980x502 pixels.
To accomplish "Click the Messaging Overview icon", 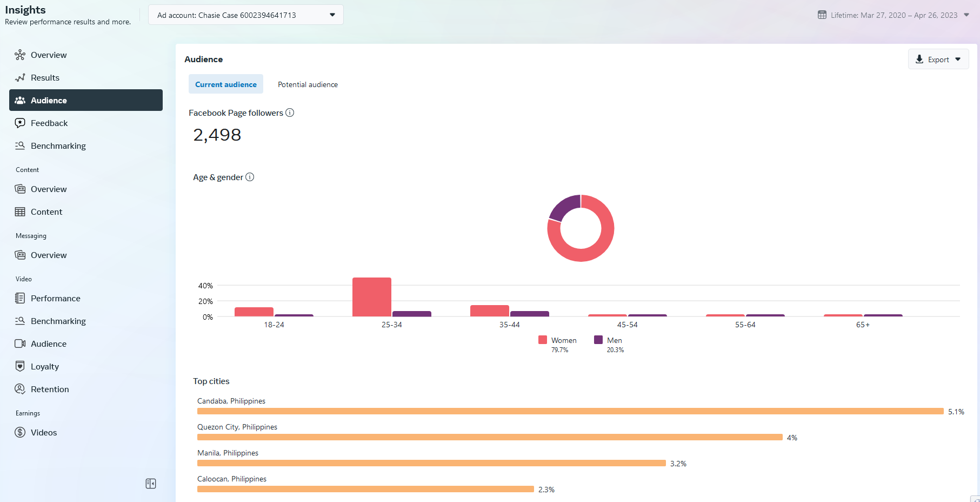I will click(20, 255).
